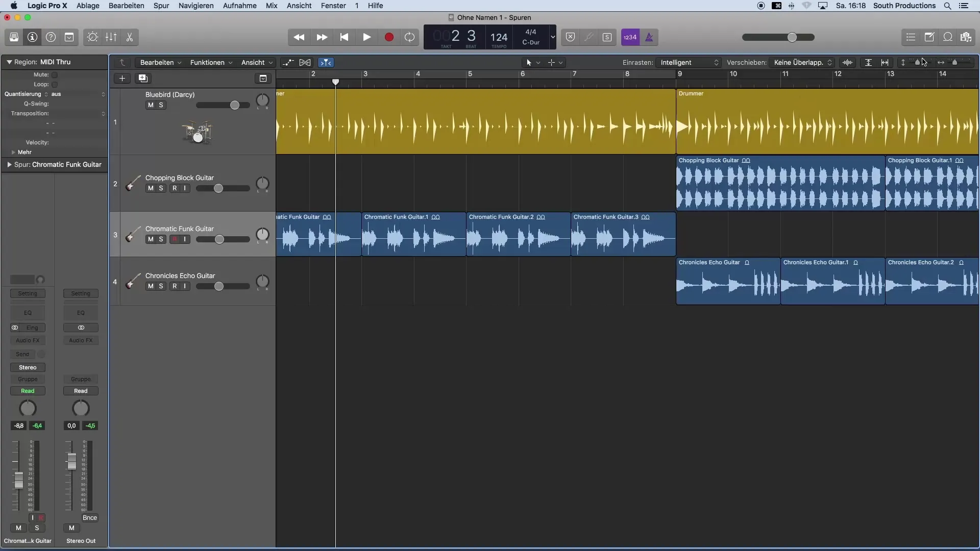980x551 pixels.
Task: Toggle Count-in 1234 button
Action: (630, 37)
